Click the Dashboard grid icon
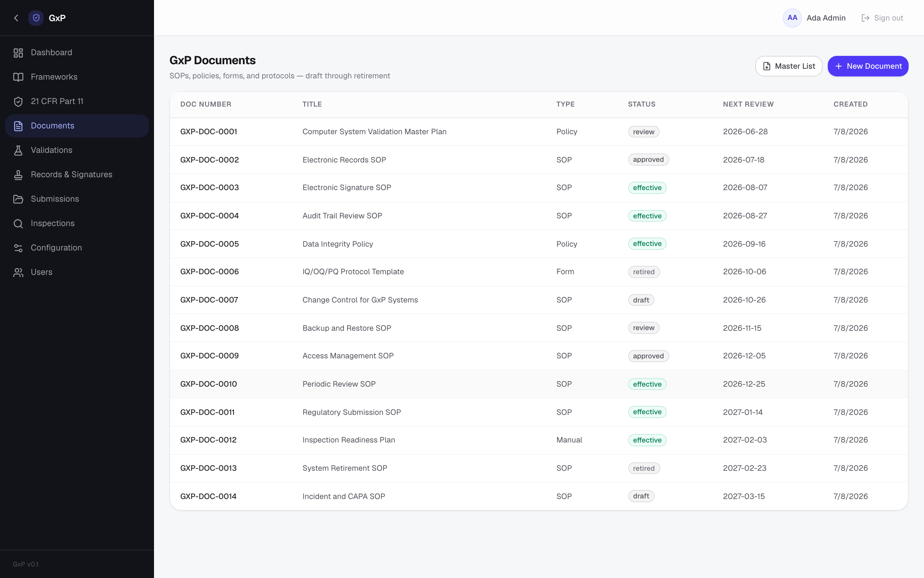This screenshot has width=924, height=578. pyautogui.click(x=18, y=53)
